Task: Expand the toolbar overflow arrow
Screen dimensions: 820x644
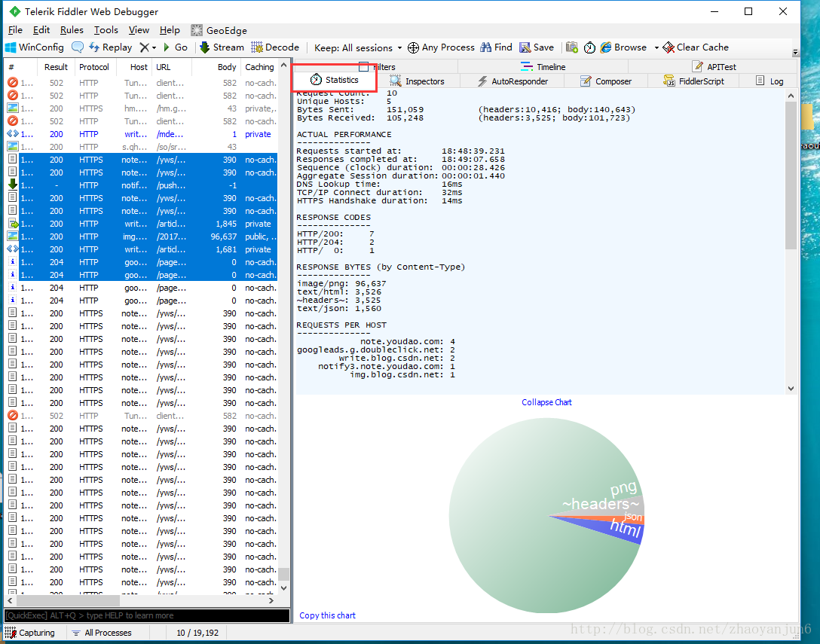Action: [795, 52]
